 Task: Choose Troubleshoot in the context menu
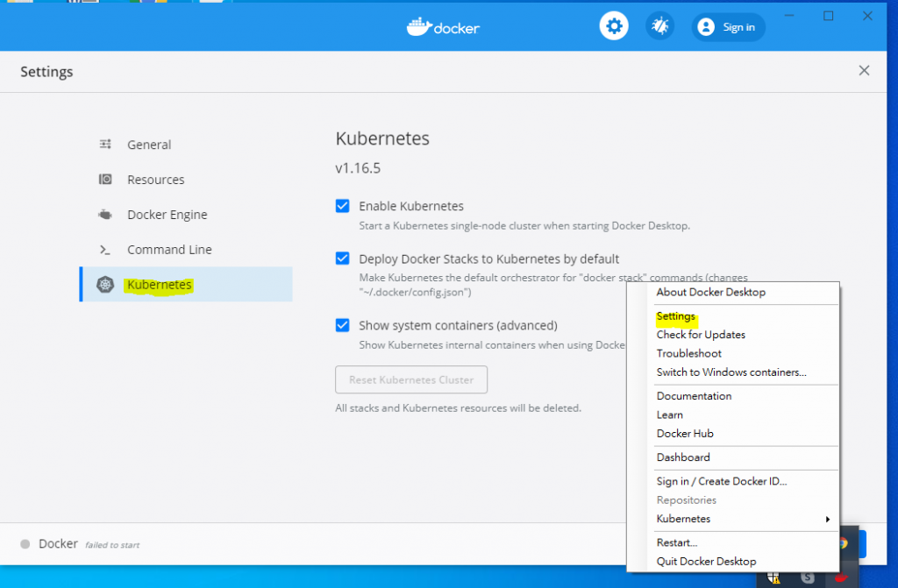(x=688, y=353)
